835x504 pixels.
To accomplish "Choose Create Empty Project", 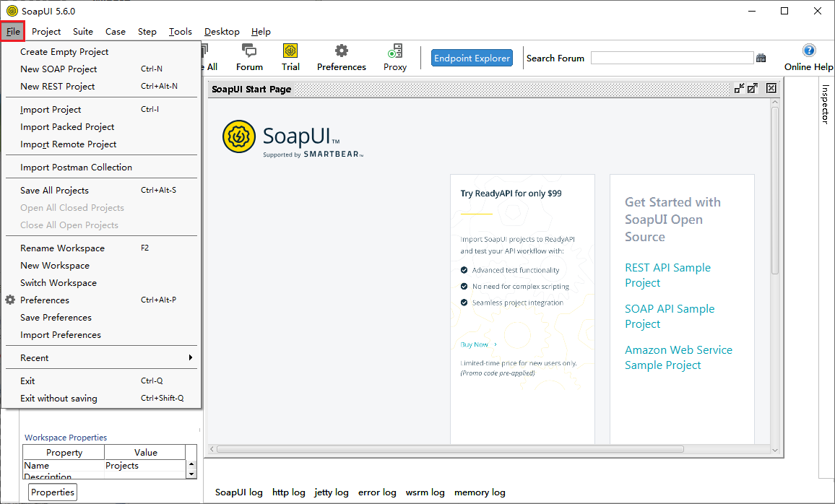I will [101, 51].
